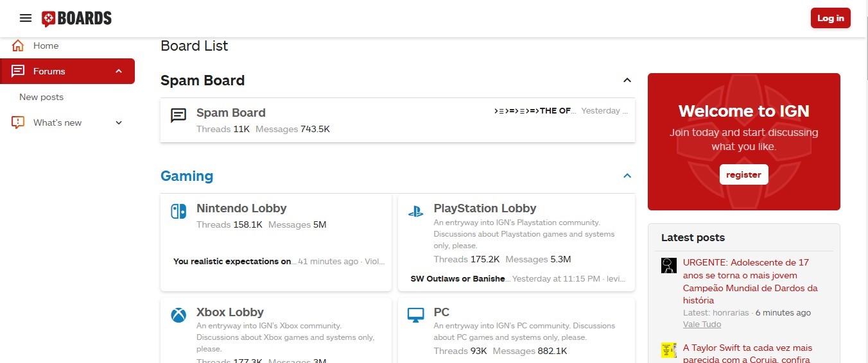Click the IGN Boards logo
The height and width of the screenshot is (363, 868).
point(76,19)
